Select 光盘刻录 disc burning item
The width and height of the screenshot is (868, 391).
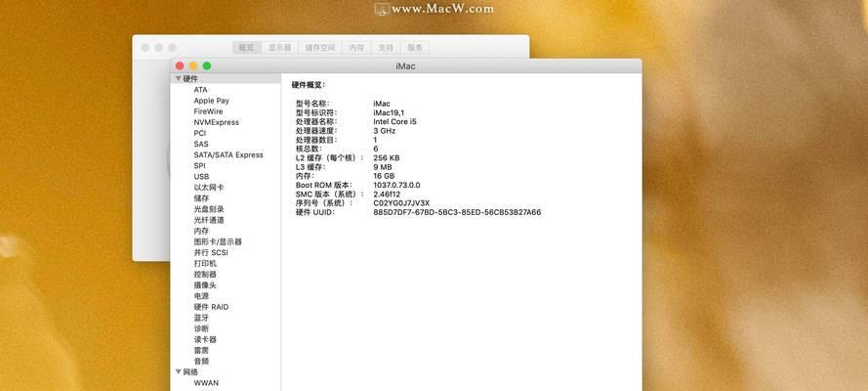tap(209, 209)
